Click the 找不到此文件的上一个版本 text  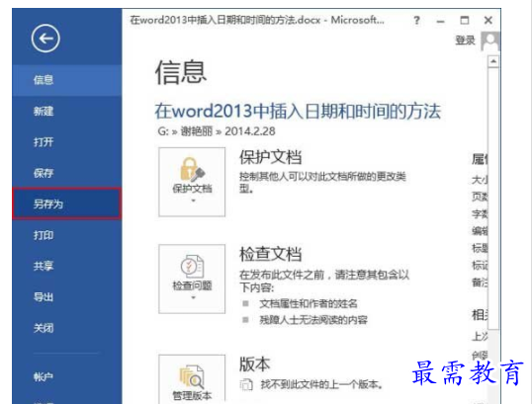[321, 384]
